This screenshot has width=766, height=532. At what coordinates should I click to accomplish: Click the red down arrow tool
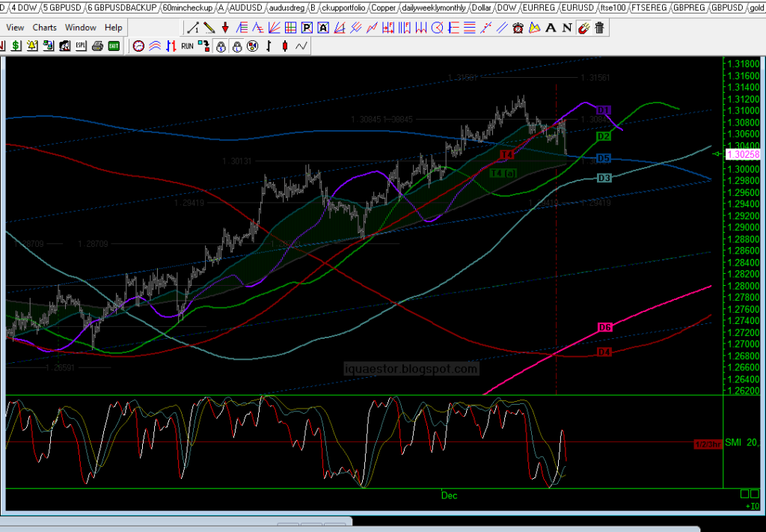(x=225, y=28)
